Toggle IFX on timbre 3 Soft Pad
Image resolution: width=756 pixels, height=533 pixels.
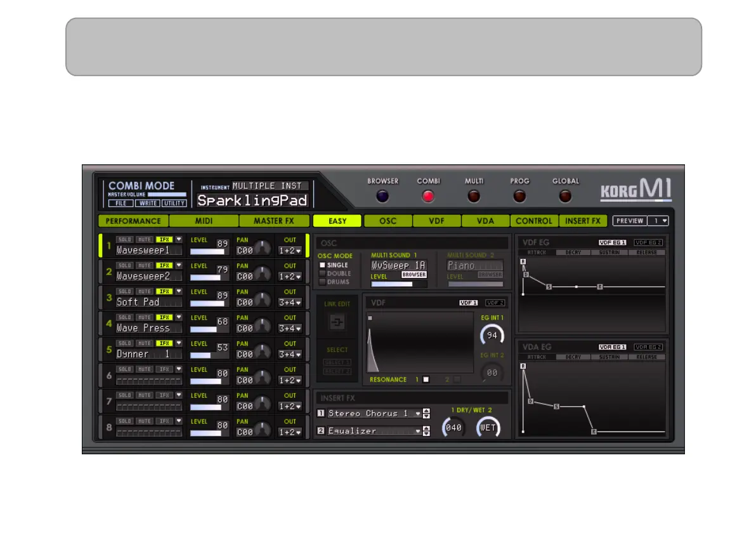pyautogui.click(x=164, y=292)
